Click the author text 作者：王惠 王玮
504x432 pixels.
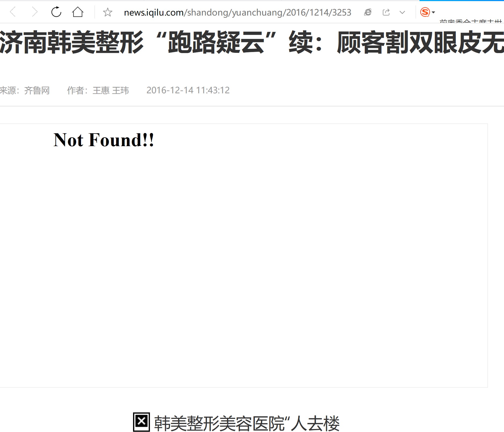click(x=98, y=90)
